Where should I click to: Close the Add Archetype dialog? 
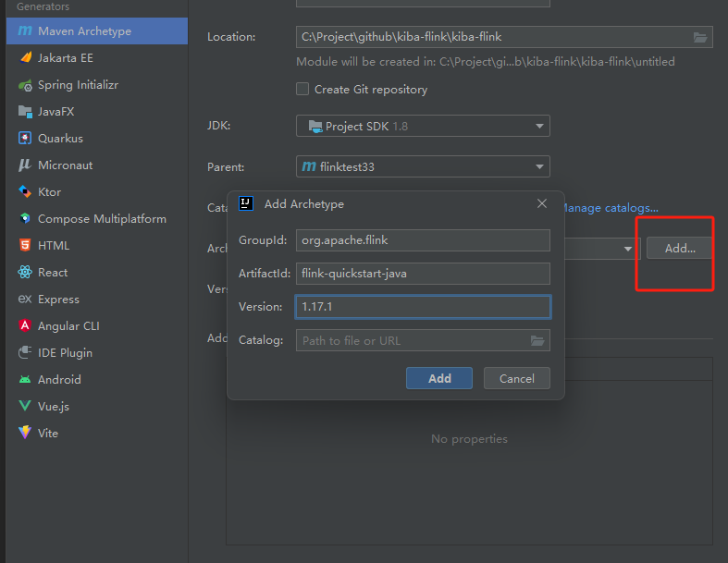pos(542,203)
